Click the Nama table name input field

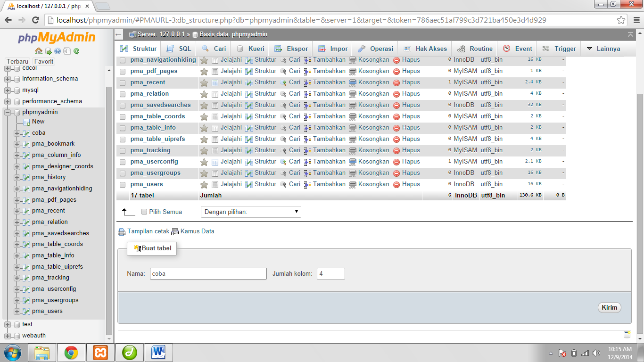(x=208, y=274)
